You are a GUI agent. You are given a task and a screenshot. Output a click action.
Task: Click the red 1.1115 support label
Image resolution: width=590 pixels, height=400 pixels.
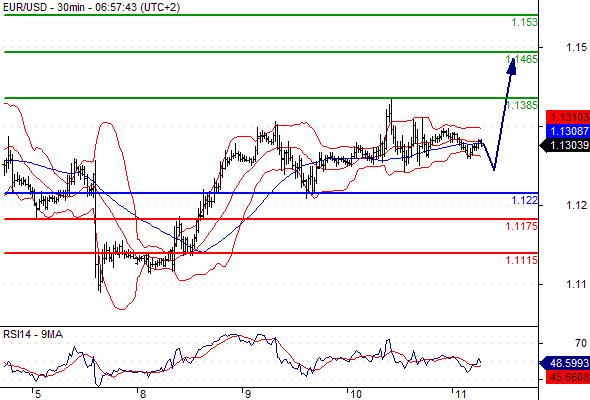click(522, 260)
